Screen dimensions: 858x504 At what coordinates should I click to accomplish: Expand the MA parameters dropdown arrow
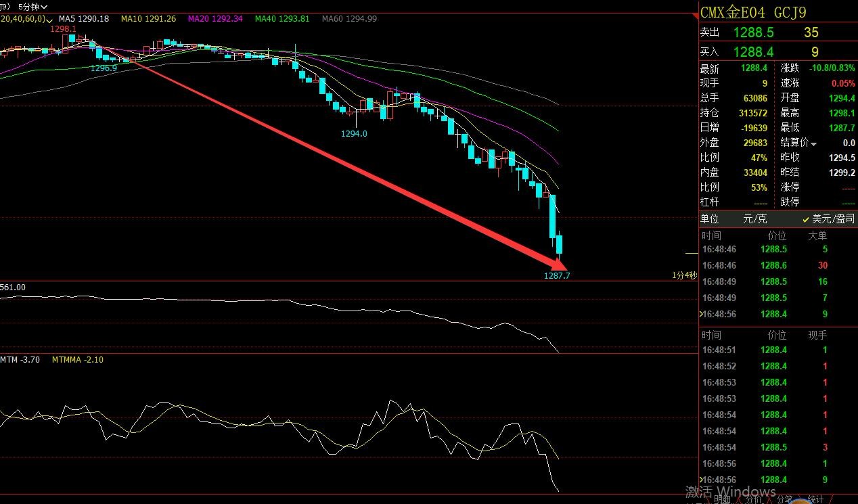click(x=50, y=20)
